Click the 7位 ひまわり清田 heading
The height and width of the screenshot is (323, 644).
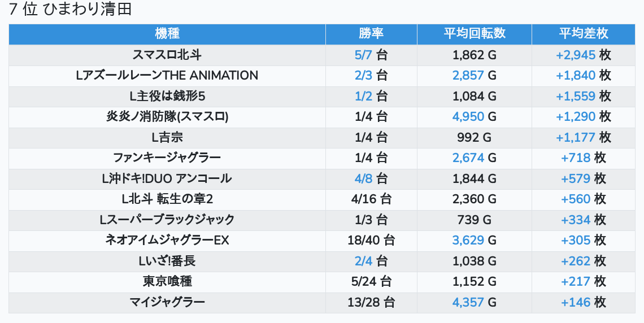[71, 10]
